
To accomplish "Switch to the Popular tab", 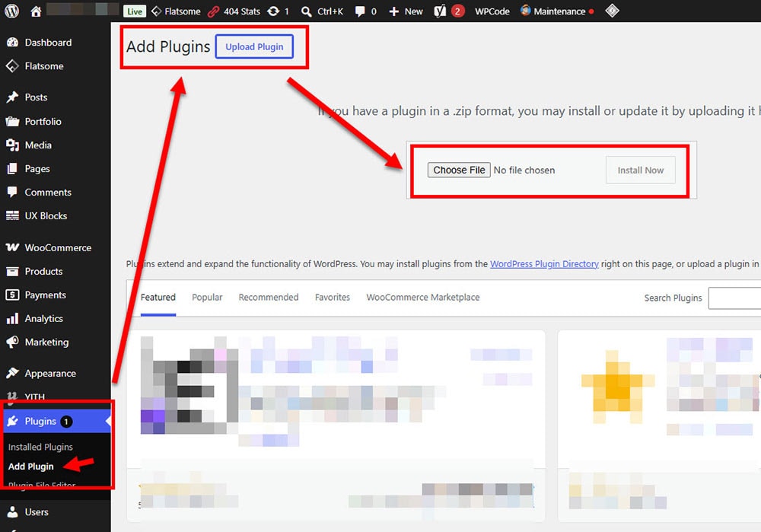I will [207, 297].
